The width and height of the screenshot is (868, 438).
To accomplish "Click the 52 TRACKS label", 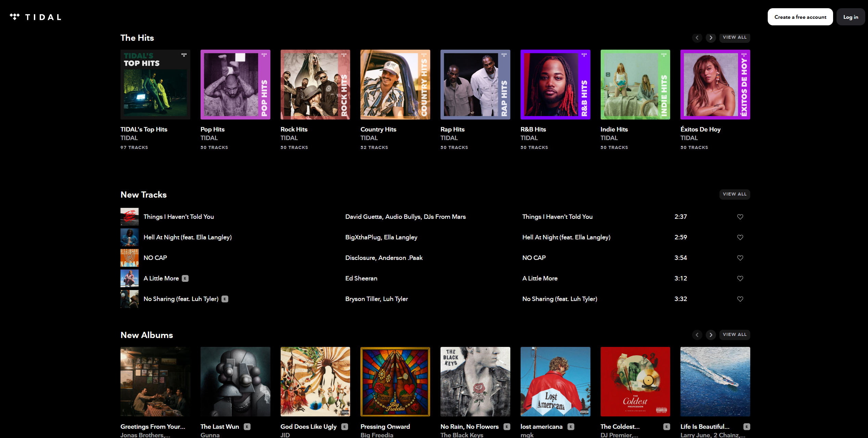I will (x=374, y=148).
